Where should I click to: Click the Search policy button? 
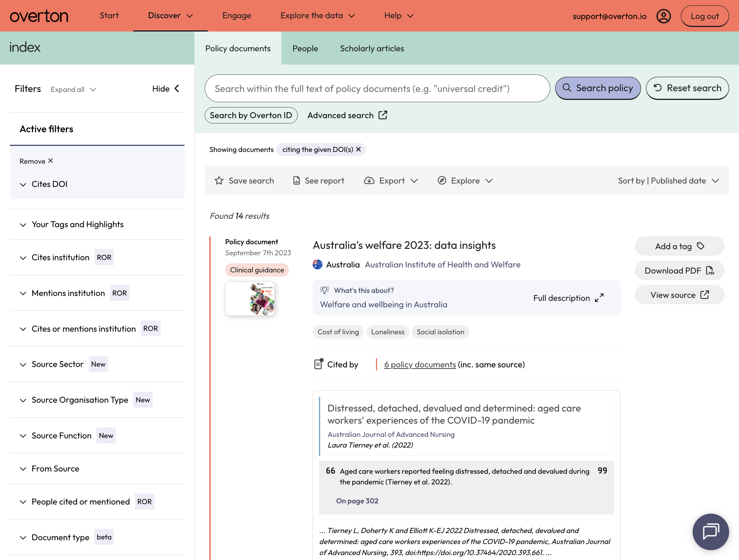tap(598, 88)
